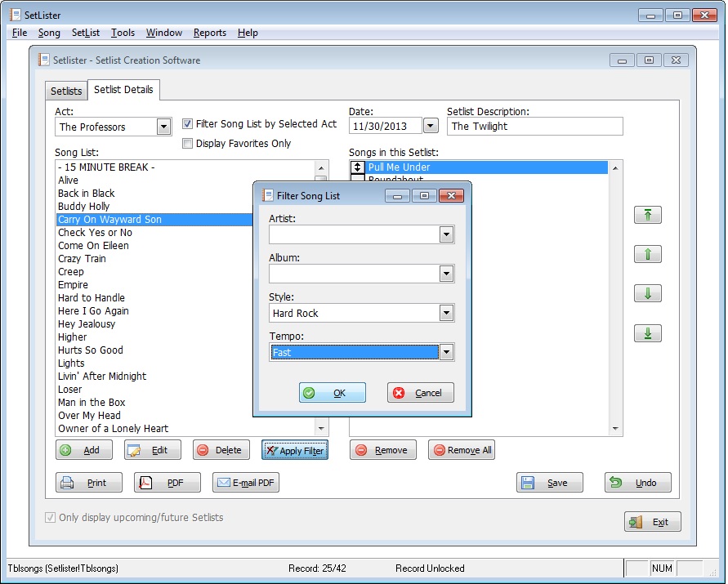
Task: Confirm the filter with OK
Action: pos(332,393)
